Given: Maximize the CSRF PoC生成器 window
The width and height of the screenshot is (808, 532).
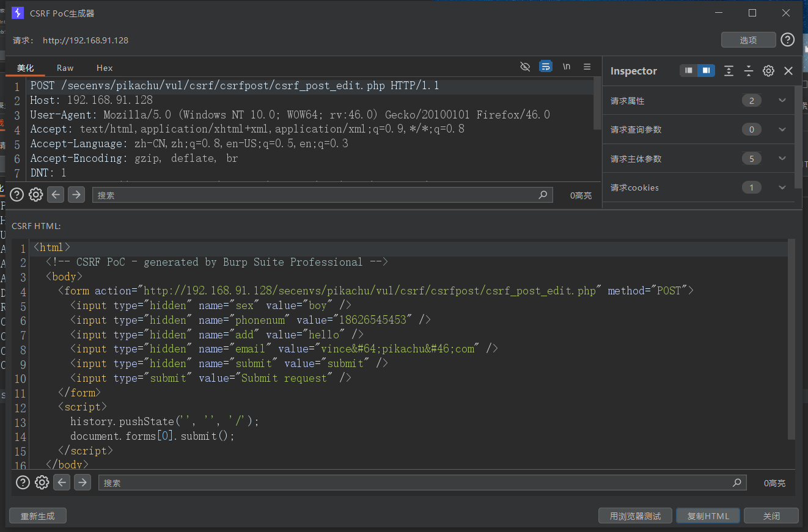Looking at the screenshot, I should [752, 13].
